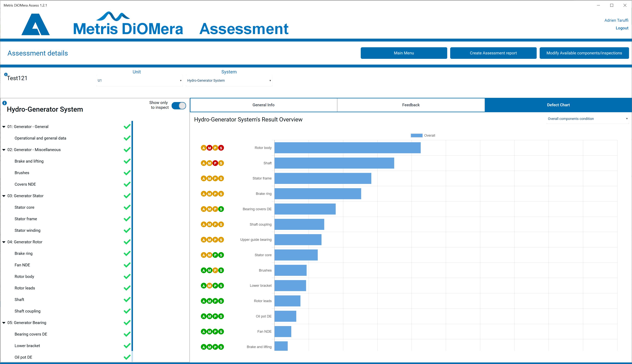Select Rotor body in the component tree

click(24, 277)
